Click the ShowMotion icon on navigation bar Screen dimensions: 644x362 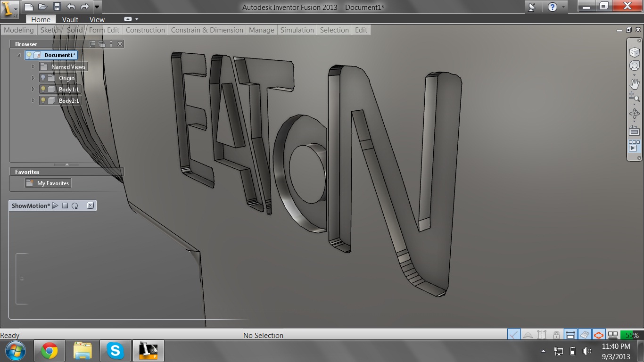(635, 146)
